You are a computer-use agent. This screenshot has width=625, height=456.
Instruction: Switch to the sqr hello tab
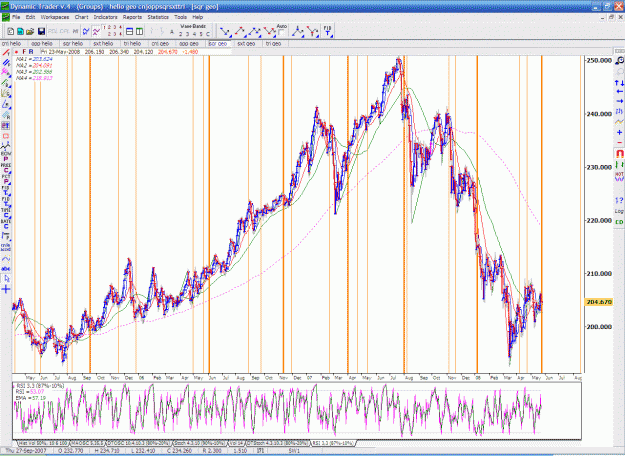click(73, 43)
